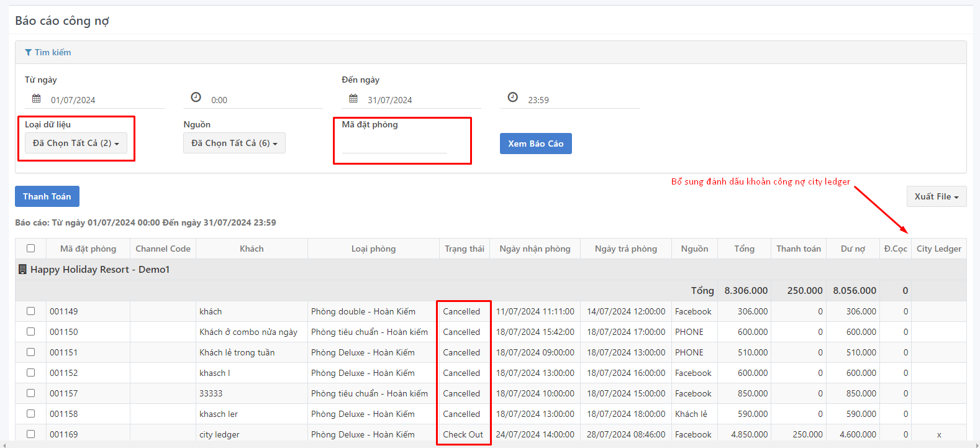980x448 pixels.
Task: Click guest name '33333' in row 001157
Action: pos(211,393)
